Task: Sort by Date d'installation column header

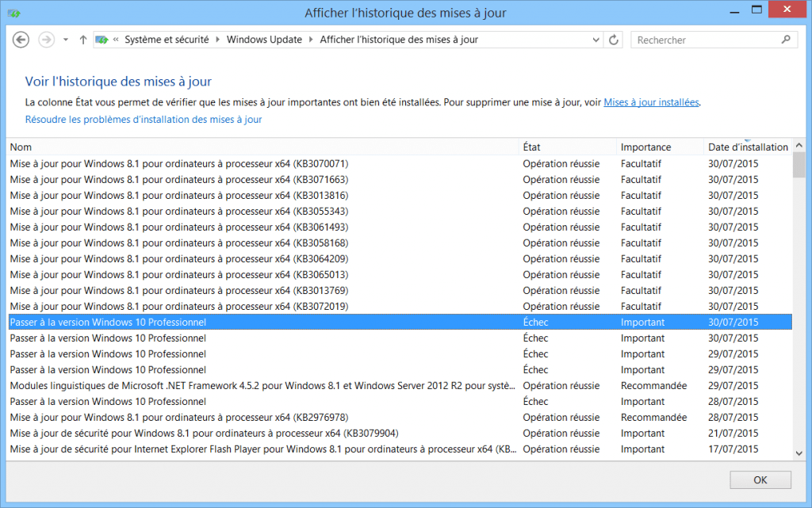Action: (748, 147)
